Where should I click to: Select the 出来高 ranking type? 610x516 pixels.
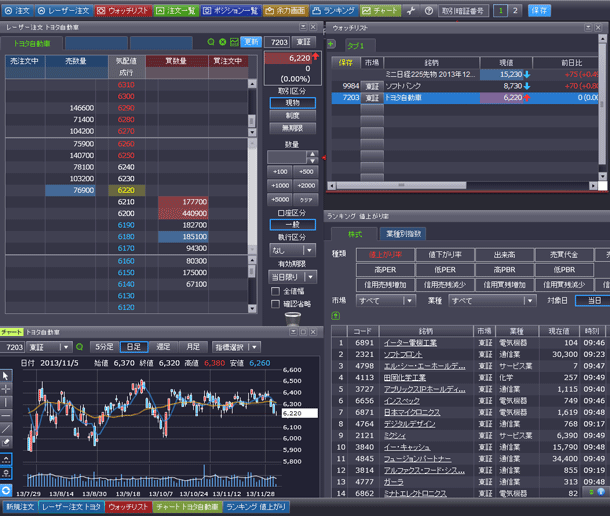(x=505, y=255)
